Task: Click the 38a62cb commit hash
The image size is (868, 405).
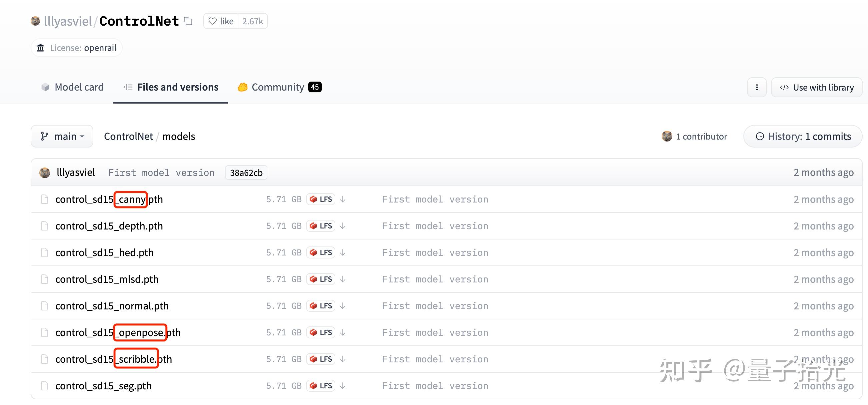Action: pyautogui.click(x=246, y=173)
